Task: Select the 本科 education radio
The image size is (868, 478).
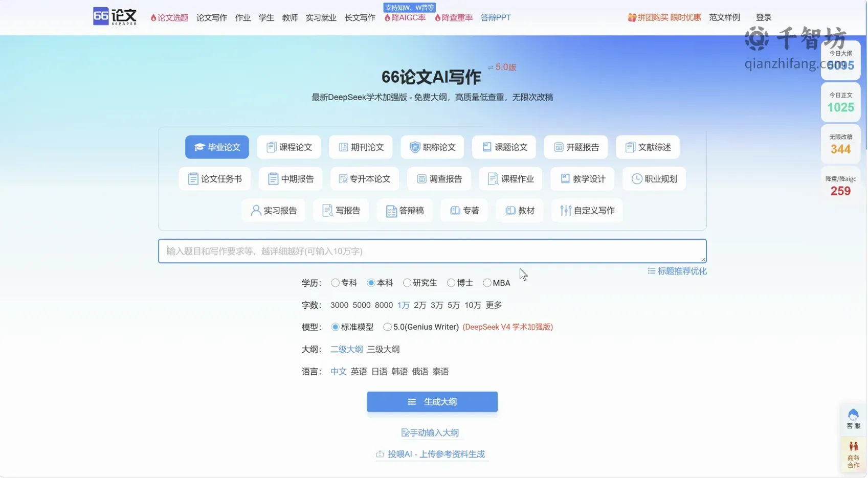Action: click(x=371, y=283)
